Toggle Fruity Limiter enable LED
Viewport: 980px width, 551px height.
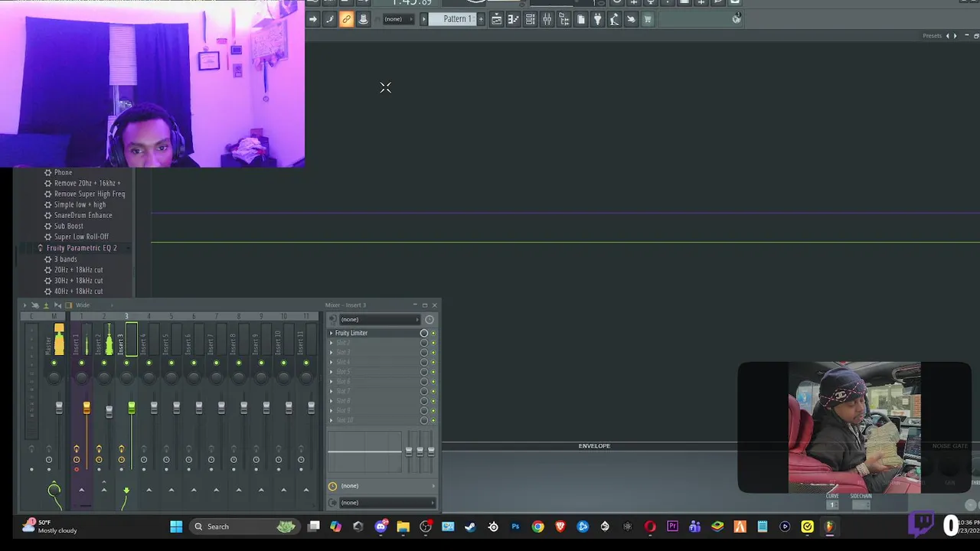coord(433,334)
